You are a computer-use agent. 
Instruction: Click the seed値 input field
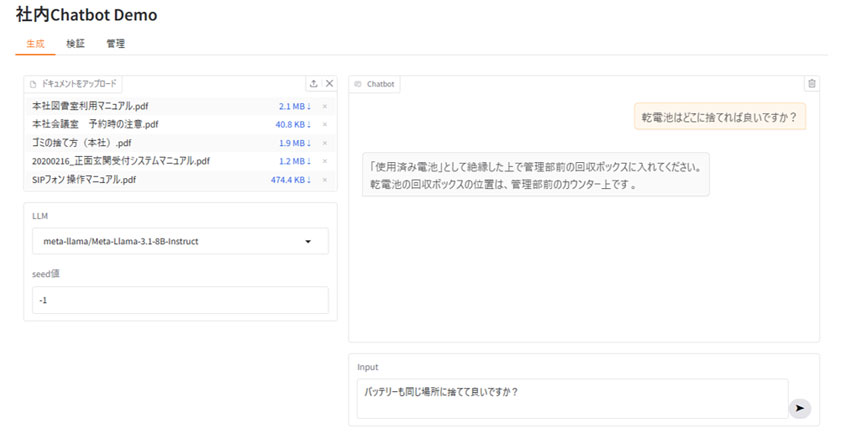(180, 300)
